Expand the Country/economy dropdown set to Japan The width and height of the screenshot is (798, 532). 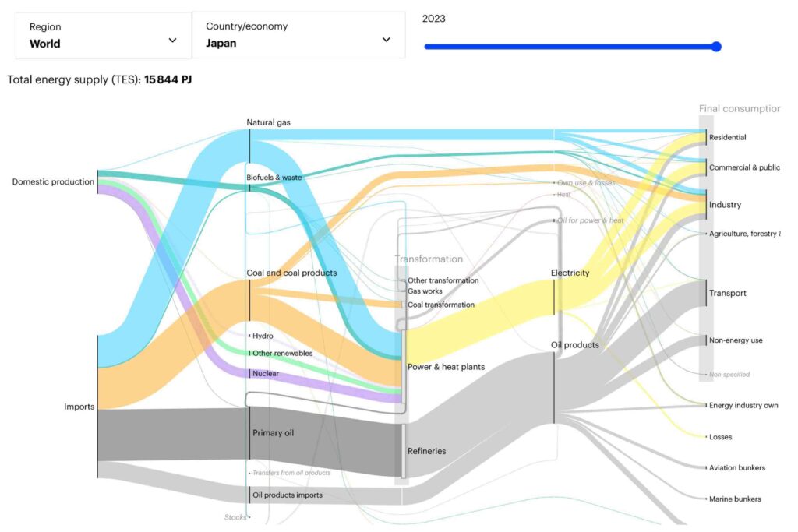coord(298,35)
